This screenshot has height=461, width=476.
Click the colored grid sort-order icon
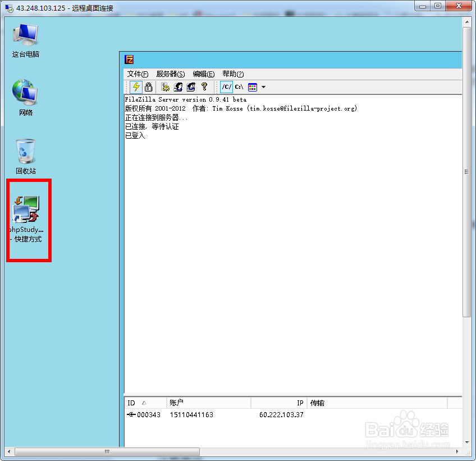[253, 88]
